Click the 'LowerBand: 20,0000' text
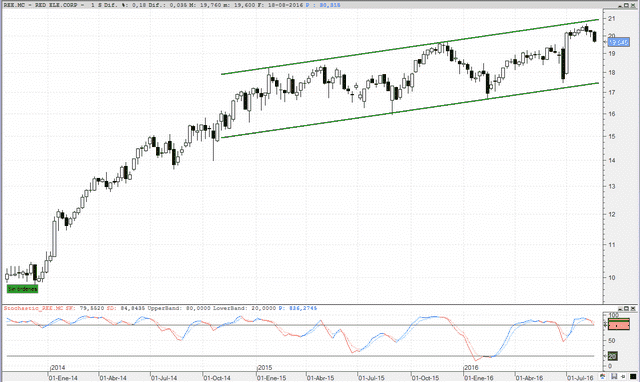 coord(244,308)
